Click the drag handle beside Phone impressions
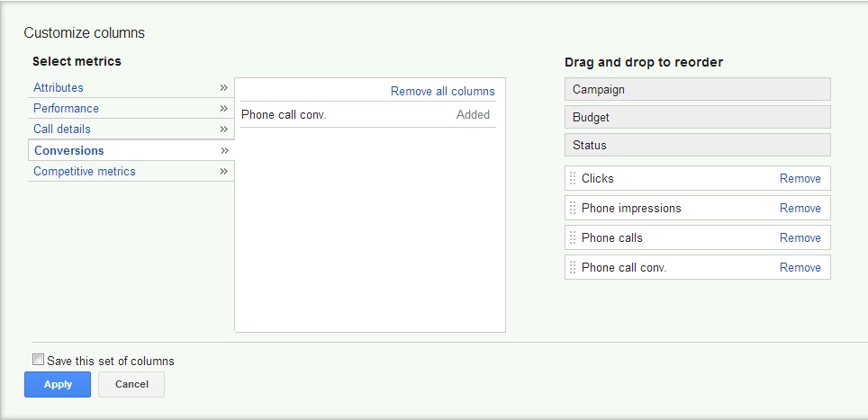This screenshot has width=868, height=420. click(x=573, y=209)
